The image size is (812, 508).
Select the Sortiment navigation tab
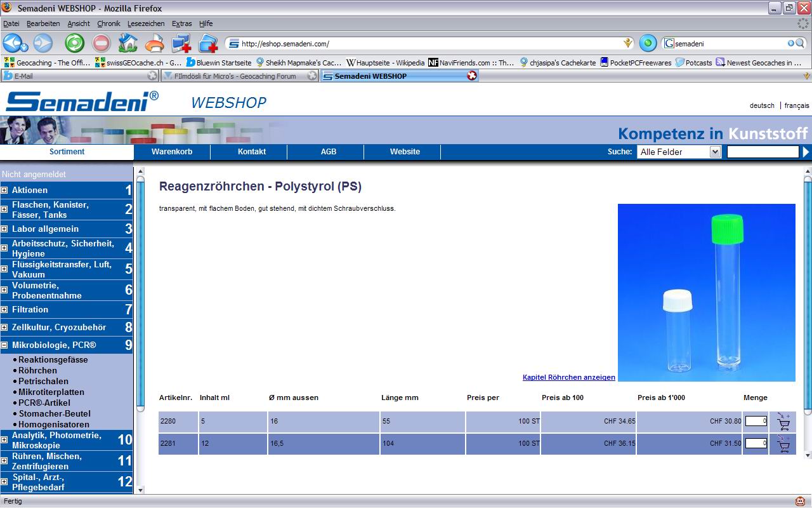pyautogui.click(x=67, y=152)
